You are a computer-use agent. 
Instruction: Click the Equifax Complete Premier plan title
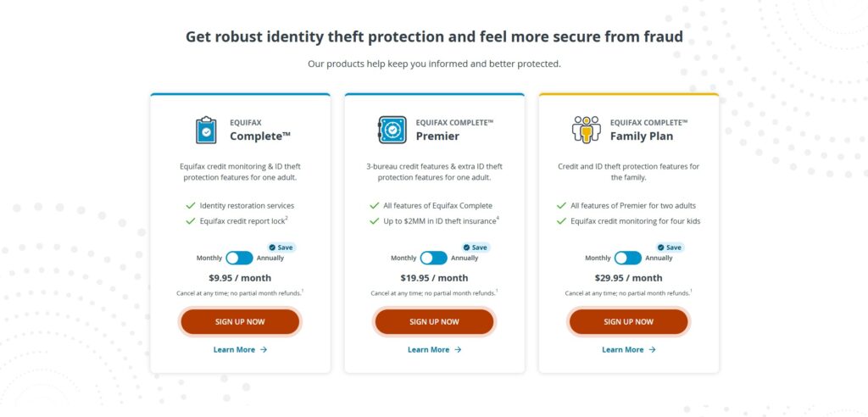point(437,136)
